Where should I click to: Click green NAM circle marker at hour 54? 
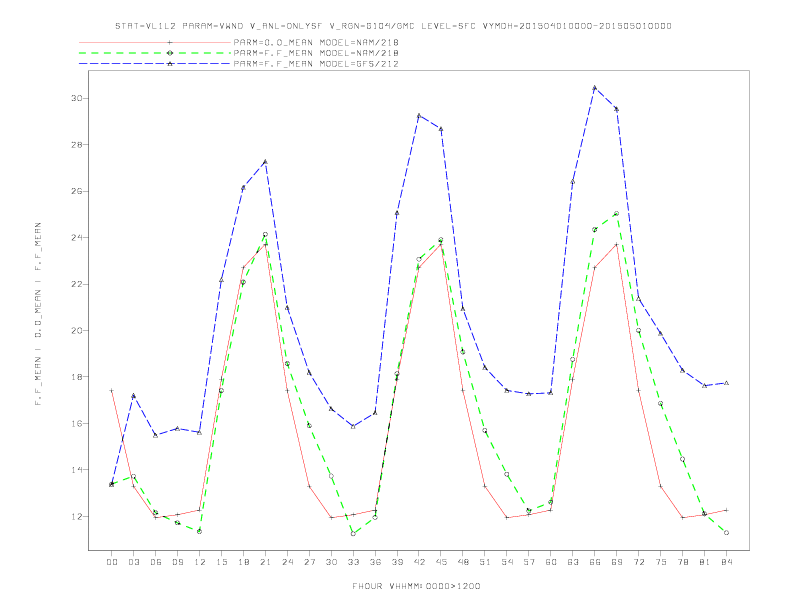[507, 475]
